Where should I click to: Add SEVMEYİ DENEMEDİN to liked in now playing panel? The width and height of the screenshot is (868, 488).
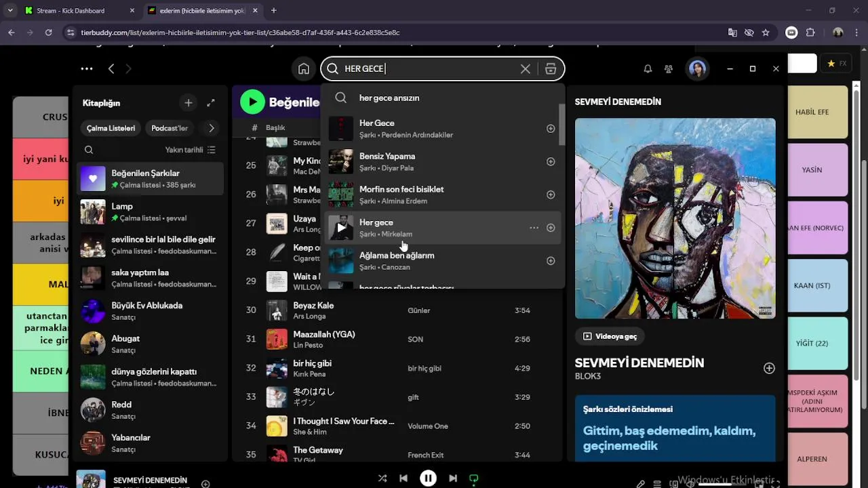[769, 368]
